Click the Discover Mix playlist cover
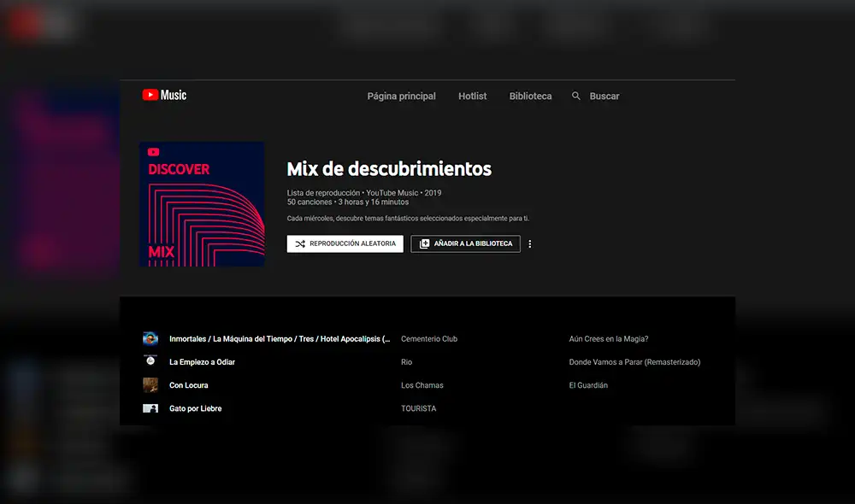The height and width of the screenshot is (504, 855). tap(202, 203)
